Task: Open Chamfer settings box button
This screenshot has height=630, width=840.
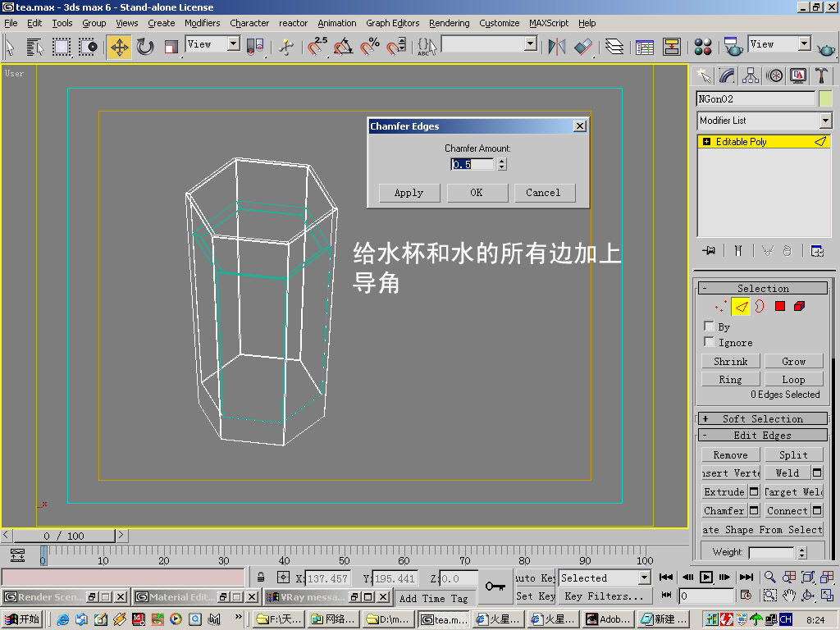Action: pos(755,510)
